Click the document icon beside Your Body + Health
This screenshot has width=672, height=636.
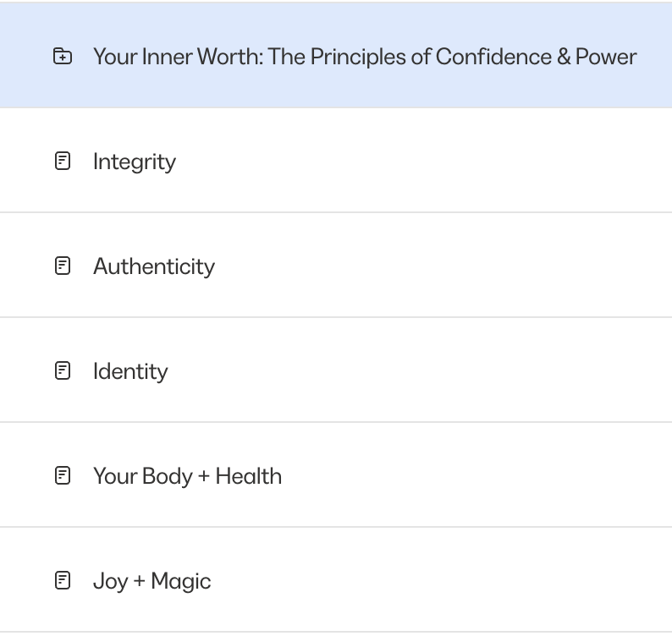(63, 476)
